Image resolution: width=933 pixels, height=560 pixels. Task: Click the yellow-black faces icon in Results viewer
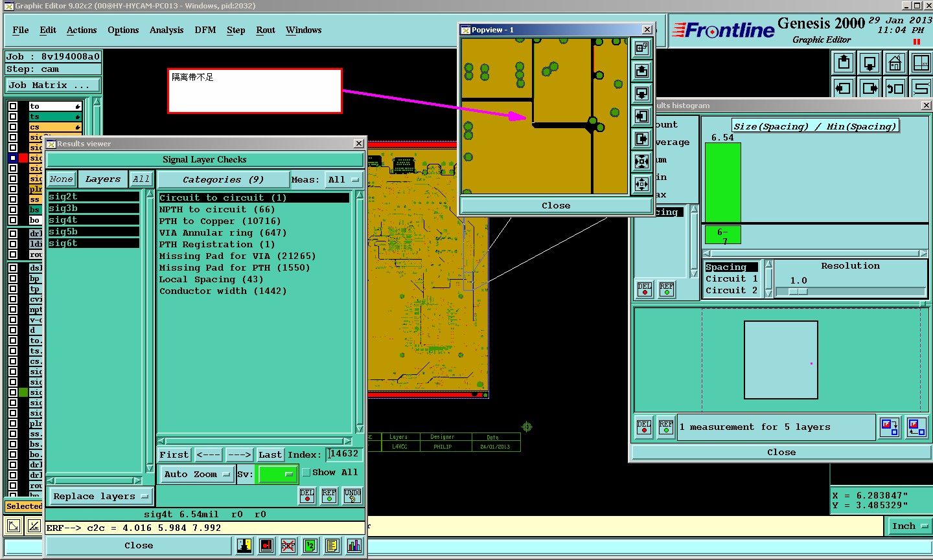pyautogui.click(x=244, y=546)
